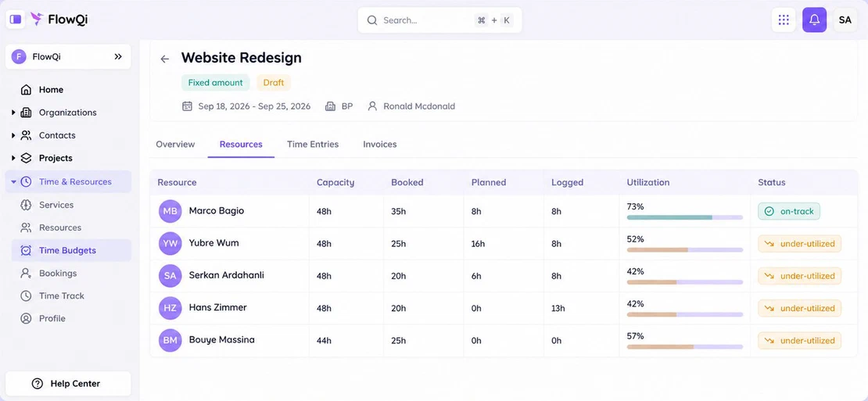Click the Projects layers icon
The image size is (868, 401).
tap(26, 158)
